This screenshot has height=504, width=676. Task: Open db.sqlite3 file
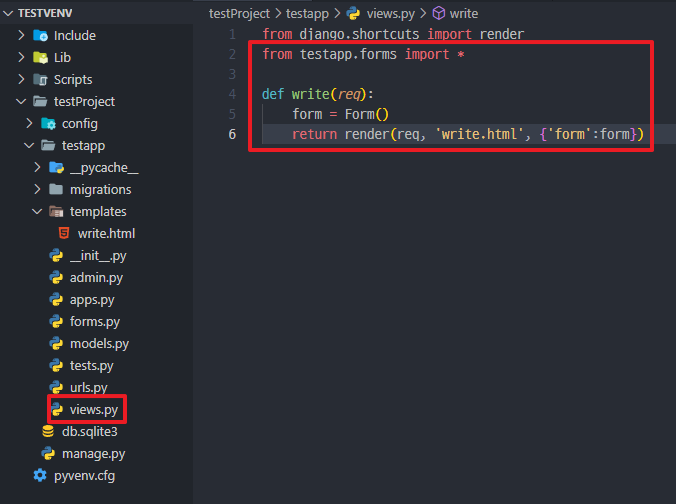[x=90, y=431]
